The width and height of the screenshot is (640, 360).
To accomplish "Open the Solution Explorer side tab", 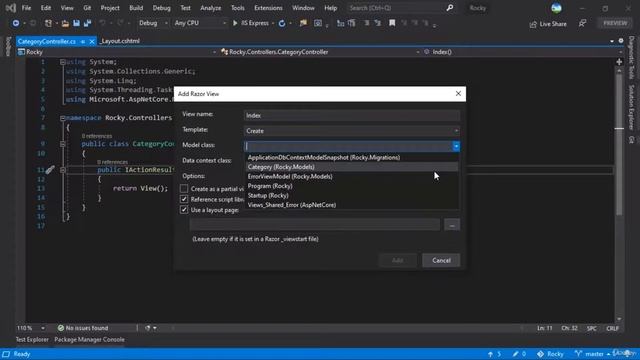I will pos(631,108).
